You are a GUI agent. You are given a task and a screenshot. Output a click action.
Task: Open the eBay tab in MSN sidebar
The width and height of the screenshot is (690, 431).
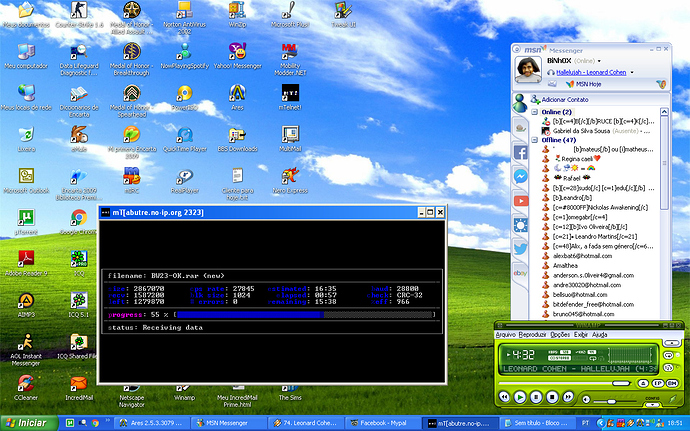click(x=521, y=271)
